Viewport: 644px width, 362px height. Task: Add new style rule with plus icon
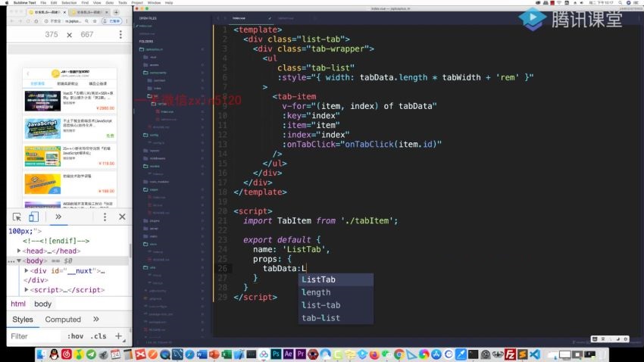point(118,336)
